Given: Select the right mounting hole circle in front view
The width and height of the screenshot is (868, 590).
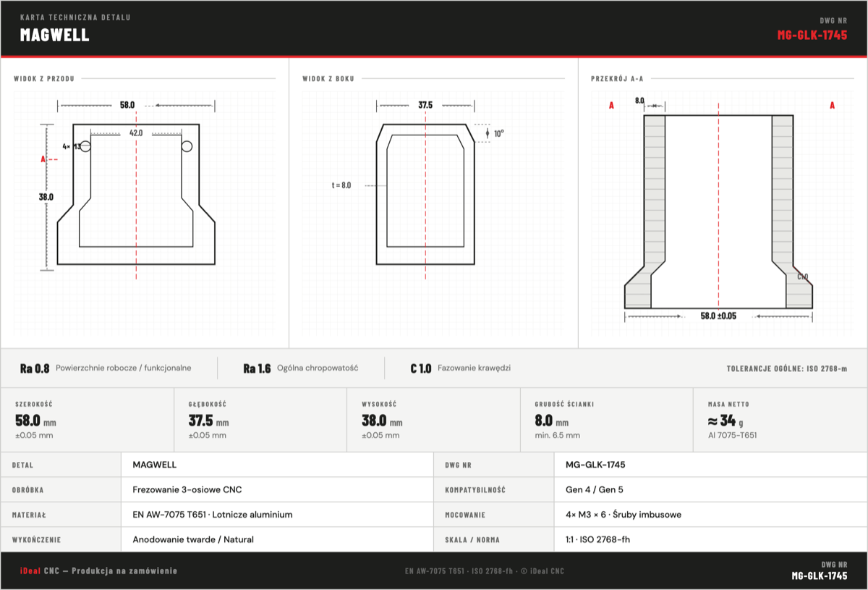Looking at the screenshot, I should coord(187,146).
